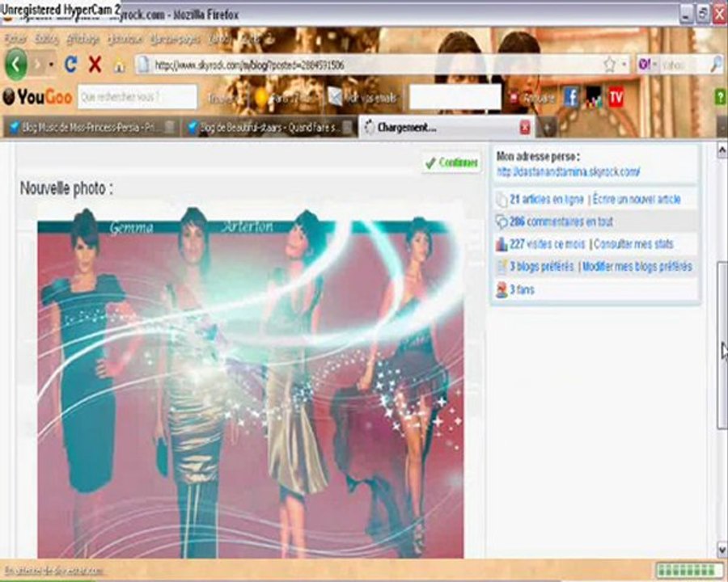Open the Affichage menu
728x582 pixels.
(x=83, y=40)
